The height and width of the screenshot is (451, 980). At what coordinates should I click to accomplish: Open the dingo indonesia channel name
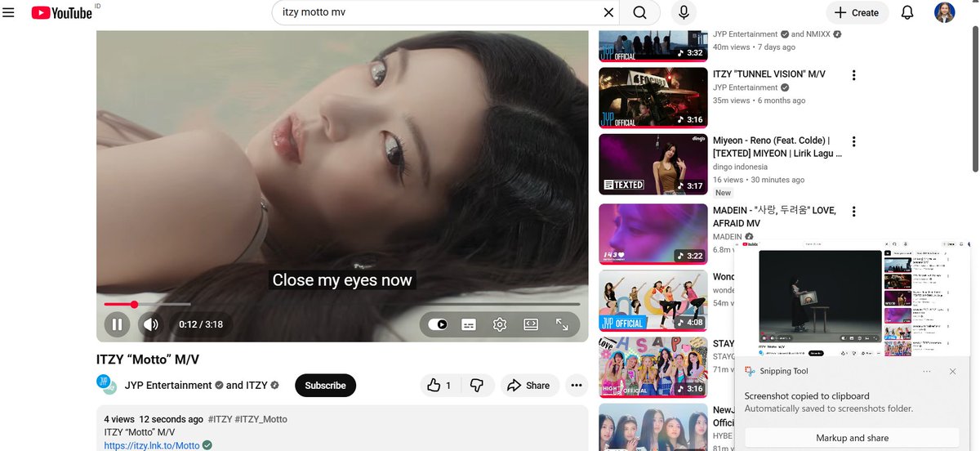pos(740,167)
